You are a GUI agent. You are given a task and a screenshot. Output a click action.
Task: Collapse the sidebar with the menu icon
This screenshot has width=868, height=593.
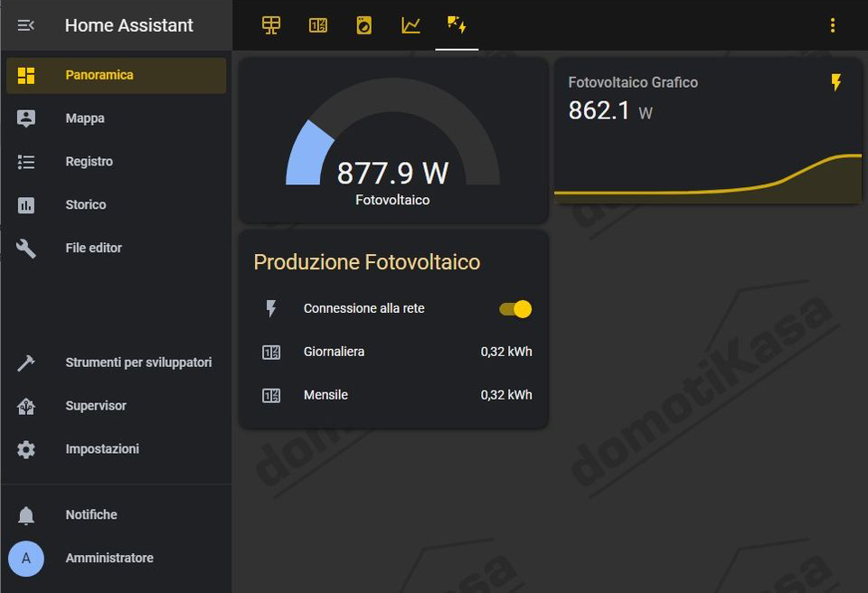pos(25,25)
